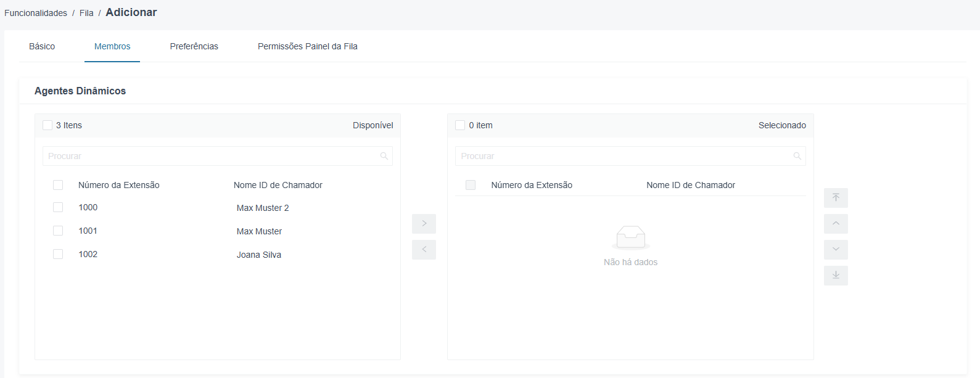Select the Joana Silva row name
Image resolution: width=980 pixels, height=378 pixels.
[x=259, y=255]
